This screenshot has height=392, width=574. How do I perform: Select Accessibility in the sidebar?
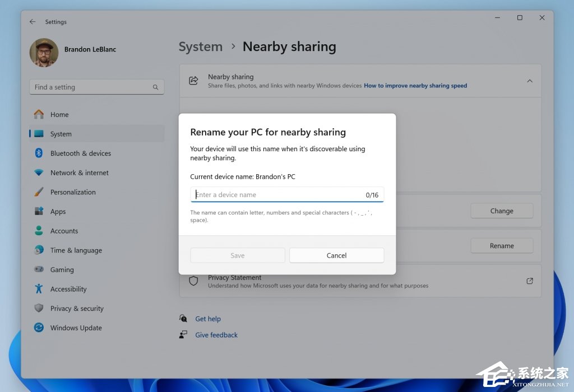point(68,289)
